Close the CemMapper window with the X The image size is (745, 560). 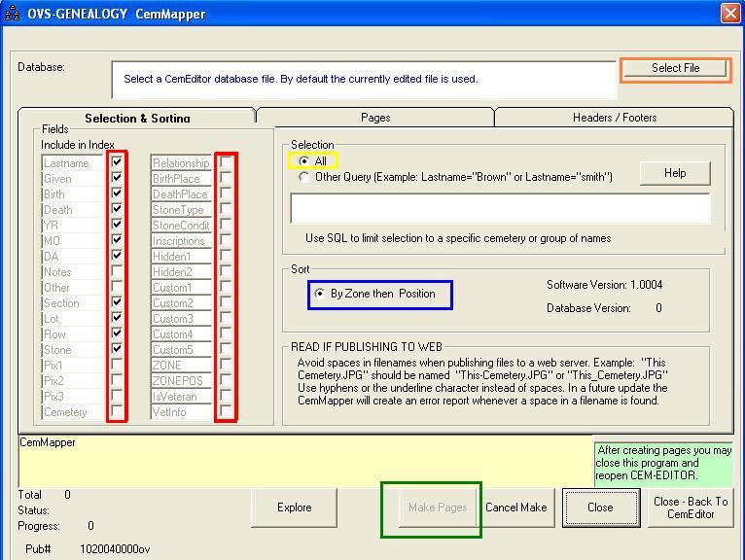click(x=730, y=14)
